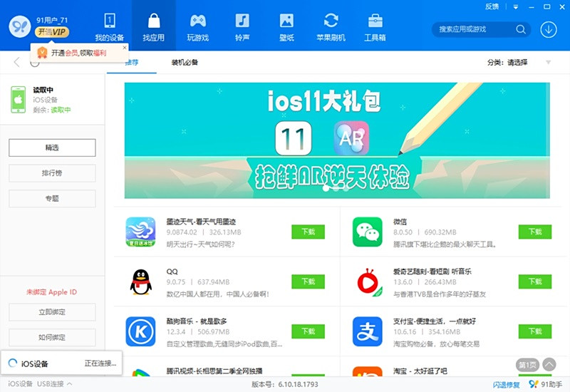The height and width of the screenshot is (392, 570).
Task: Download the 支付宝 Alipay app
Action: point(534,331)
